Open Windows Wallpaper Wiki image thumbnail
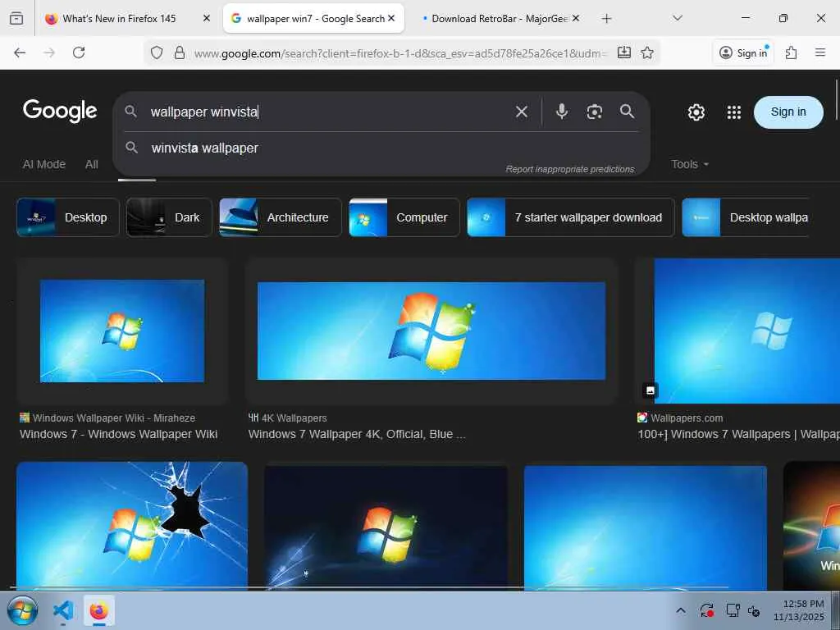Viewport: 840px width, 630px height. [122, 331]
